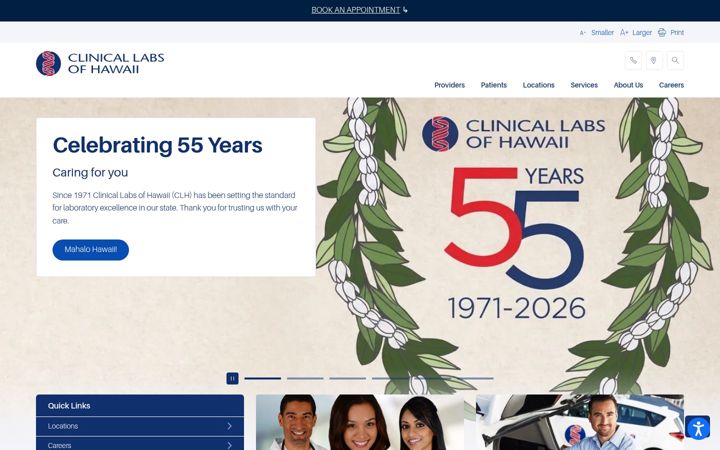
Task: Click the Book an Appointment link
Action: [355, 10]
